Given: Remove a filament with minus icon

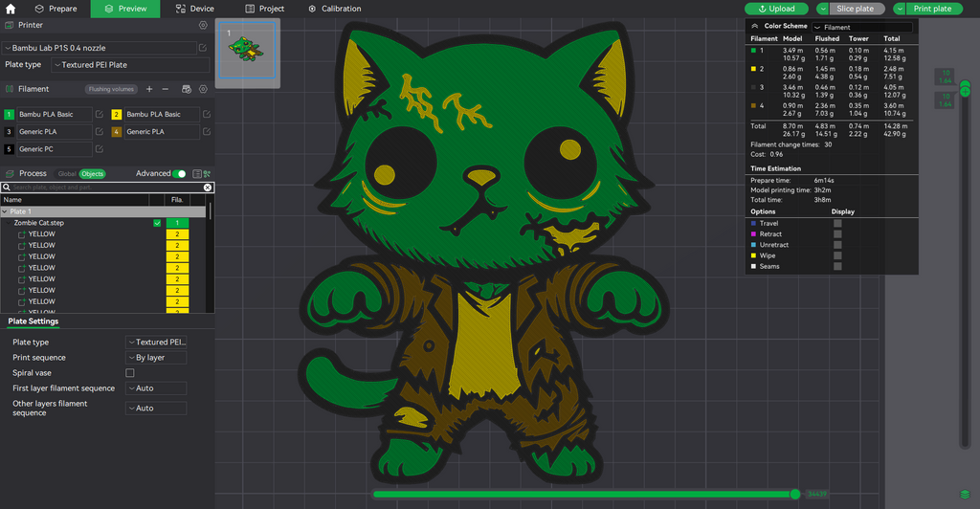Looking at the screenshot, I should pyautogui.click(x=165, y=89).
